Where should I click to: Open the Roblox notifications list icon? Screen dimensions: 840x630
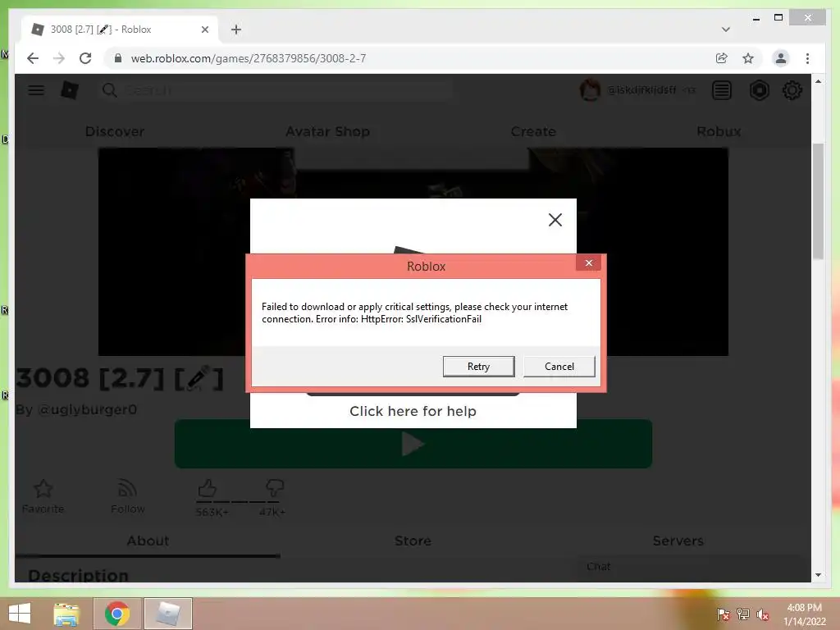tap(722, 90)
